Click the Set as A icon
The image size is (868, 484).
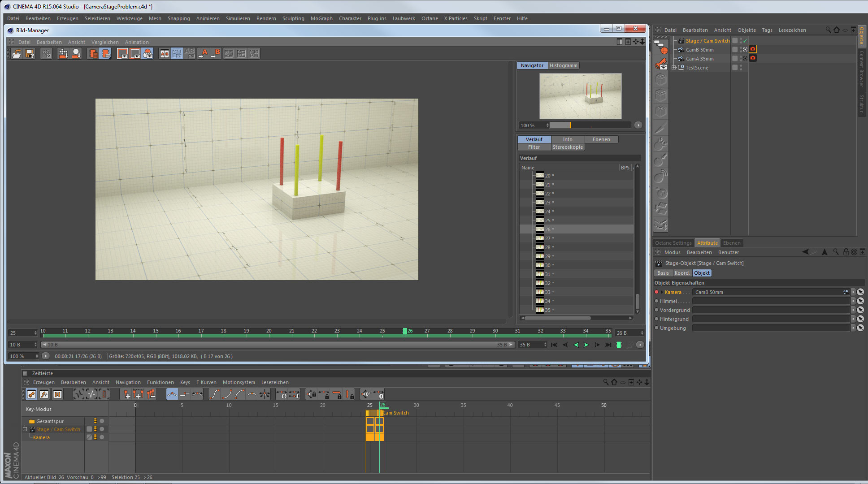point(203,54)
